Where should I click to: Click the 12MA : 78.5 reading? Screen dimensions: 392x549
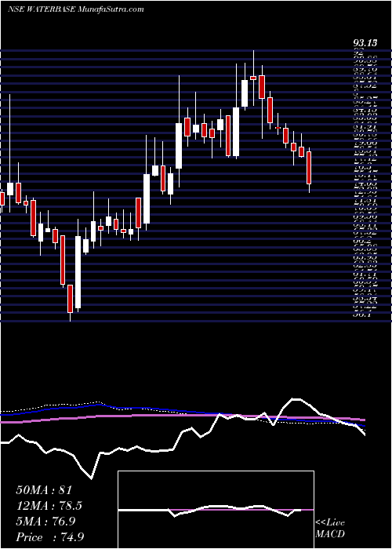click(x=51, y=506)
